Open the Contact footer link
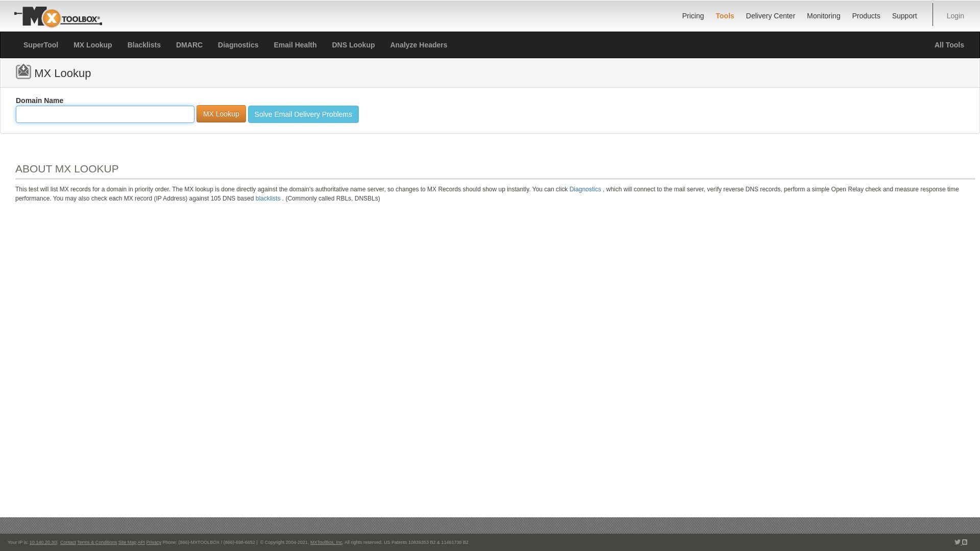The width and height of the screenshot is (980, 551). (x=68, y=542)
